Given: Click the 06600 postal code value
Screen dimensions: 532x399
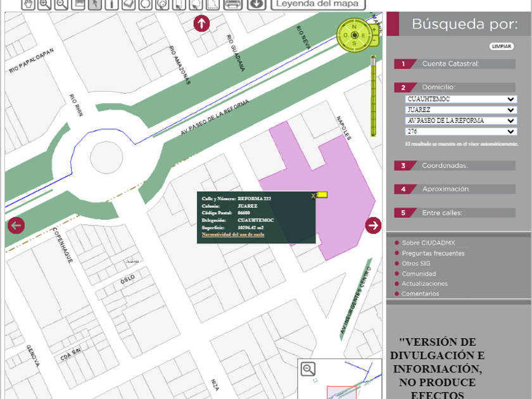Looking at the screenshot, I should 244,213.
